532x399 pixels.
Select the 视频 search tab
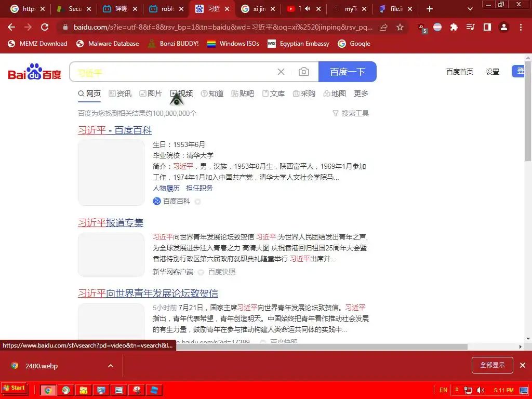pyautogui.click(x=181, y=94)
